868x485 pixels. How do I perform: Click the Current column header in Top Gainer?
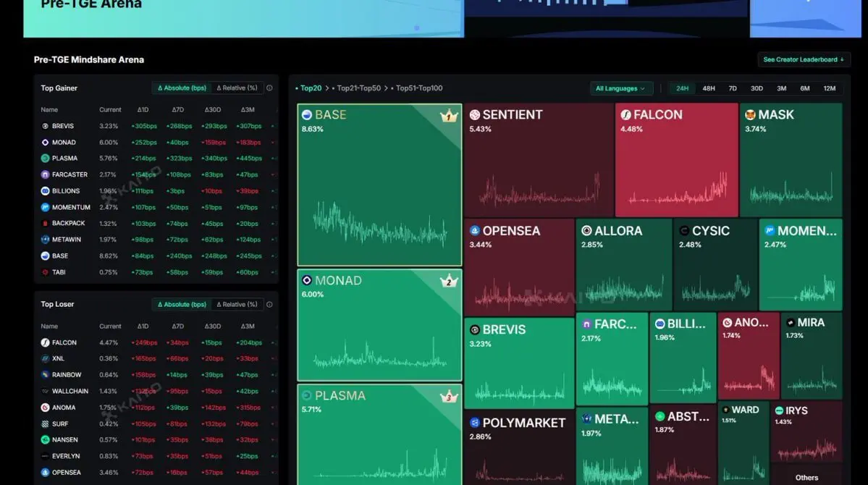pyautogui.click(x=110, y=109)
